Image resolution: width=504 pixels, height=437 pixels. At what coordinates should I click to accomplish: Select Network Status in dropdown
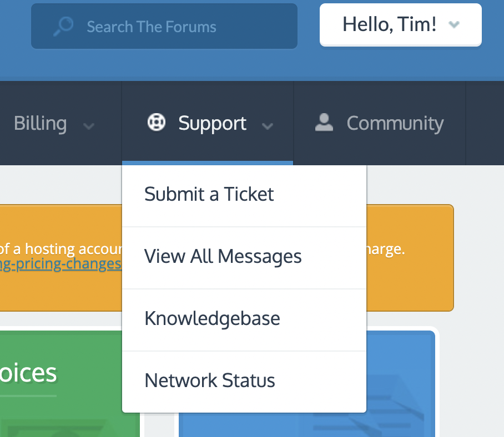click(244, 382)
